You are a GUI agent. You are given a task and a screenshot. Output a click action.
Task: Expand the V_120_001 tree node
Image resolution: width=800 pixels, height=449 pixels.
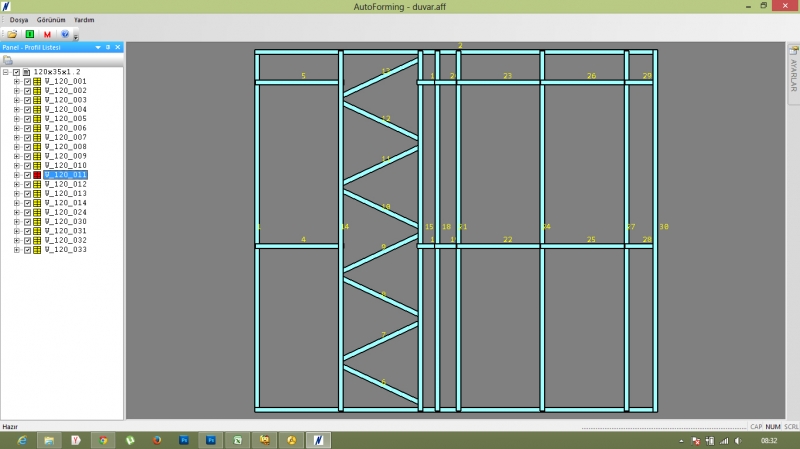click(x=17, y=82)
